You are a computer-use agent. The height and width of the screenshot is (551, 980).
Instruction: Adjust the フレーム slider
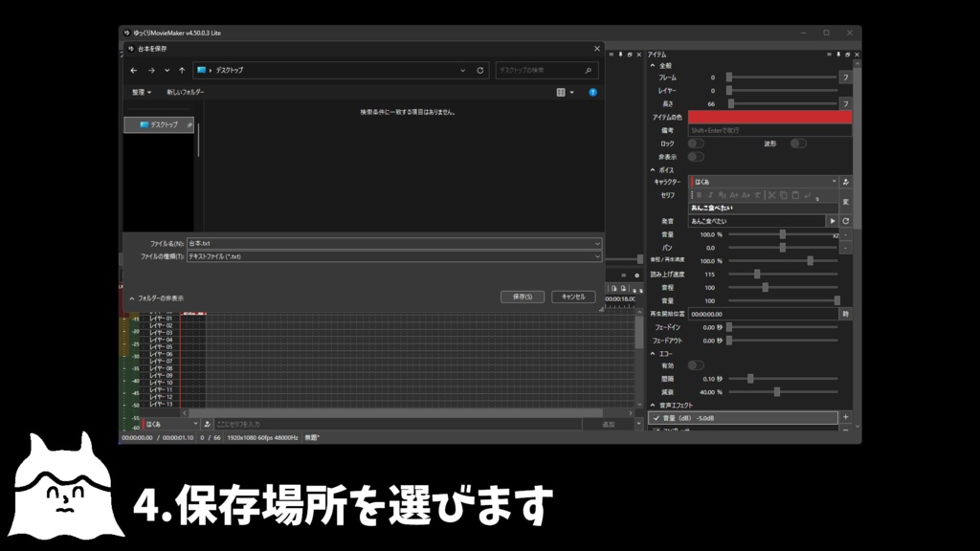pyautogui.click(x=783, y=77)
